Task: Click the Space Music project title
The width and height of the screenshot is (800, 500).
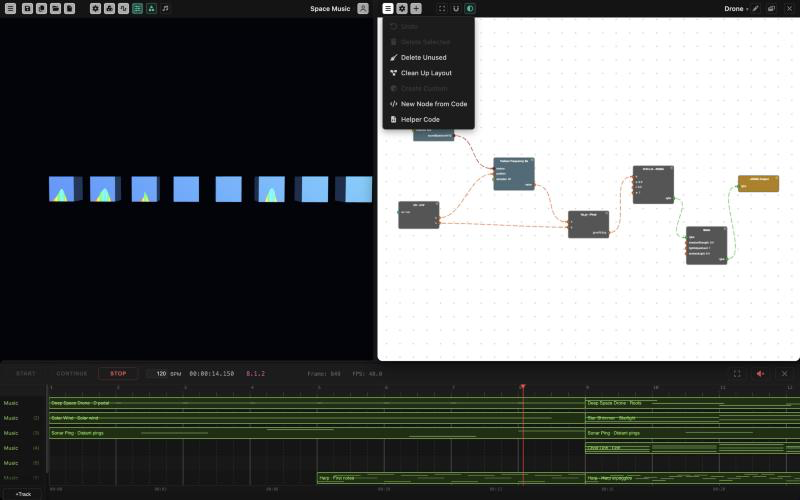Action: point(330,9)
